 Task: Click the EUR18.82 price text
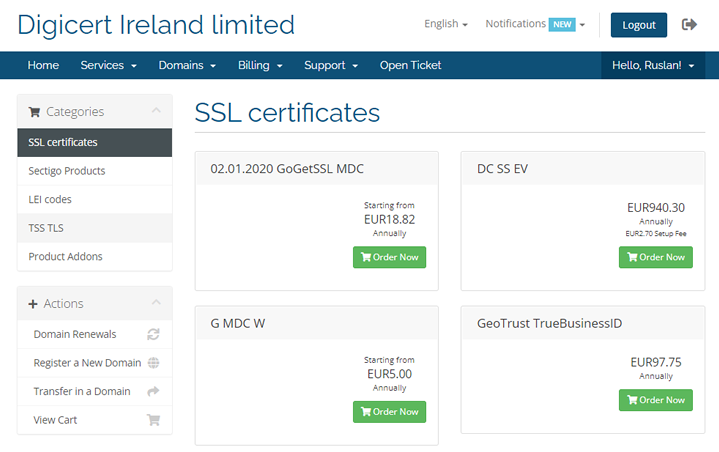389,220
